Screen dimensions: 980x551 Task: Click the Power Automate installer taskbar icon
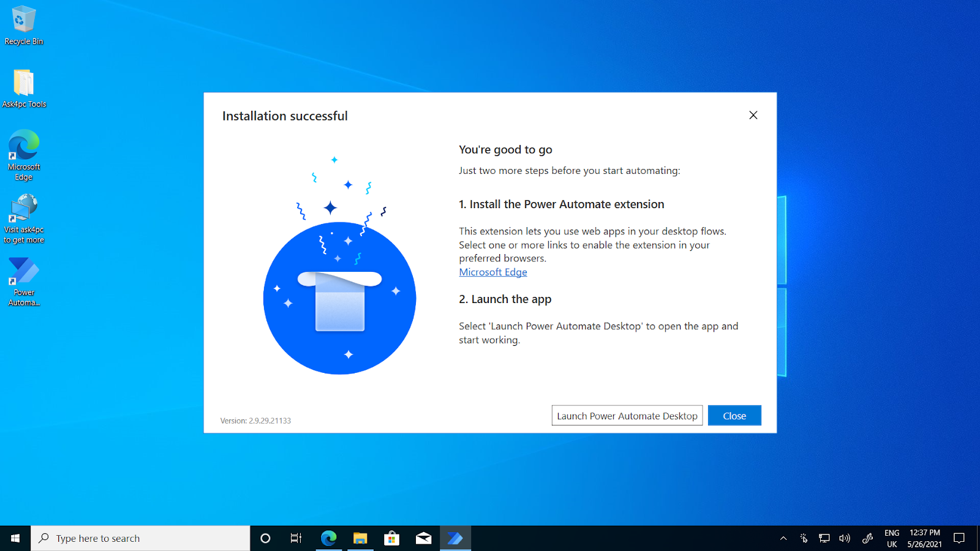coord(455,538)
